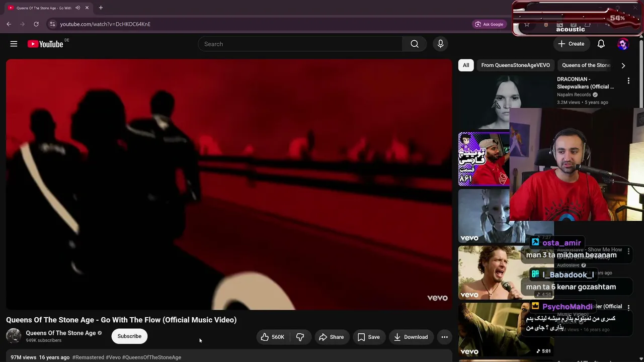The height and width of the screenshot is (362, 644).
Task: Select the From QueensStoneAgeVEVO chip
Action: click(x=515, y=65)
